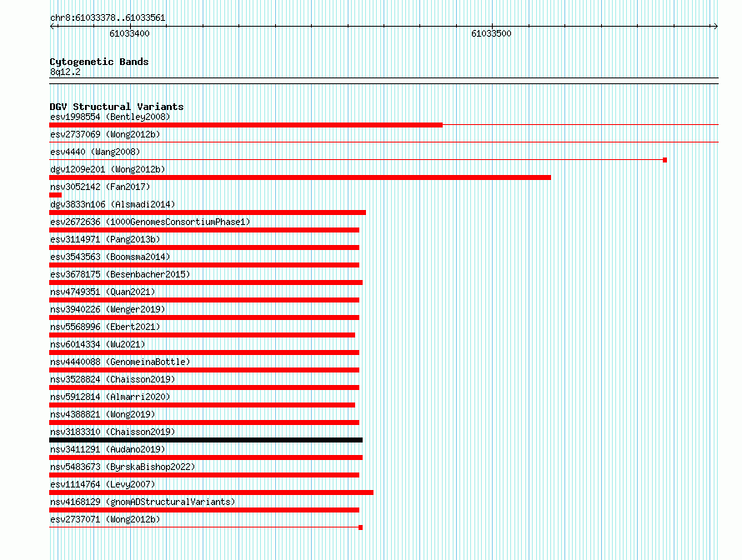Click nsv5483673 (ByrskaBishop2022) label

(123, 467)
